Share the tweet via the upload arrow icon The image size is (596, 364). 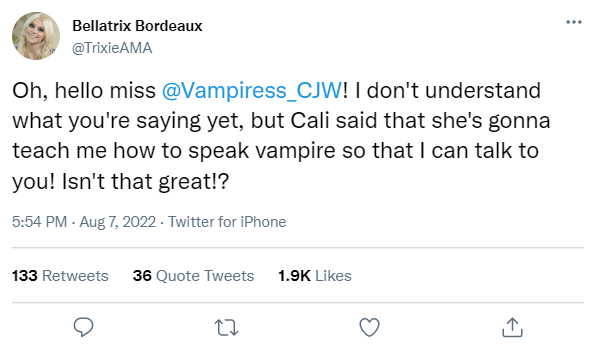tap(512, 327)
